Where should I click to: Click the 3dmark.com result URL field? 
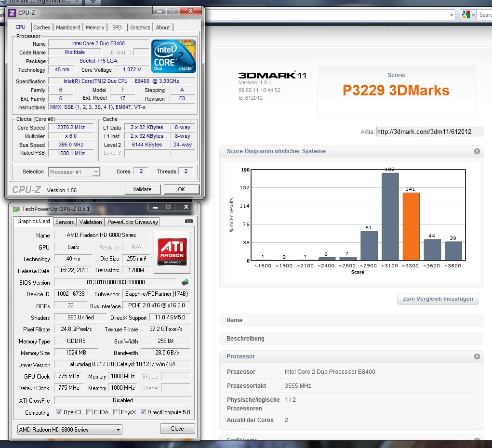(429, 132)
